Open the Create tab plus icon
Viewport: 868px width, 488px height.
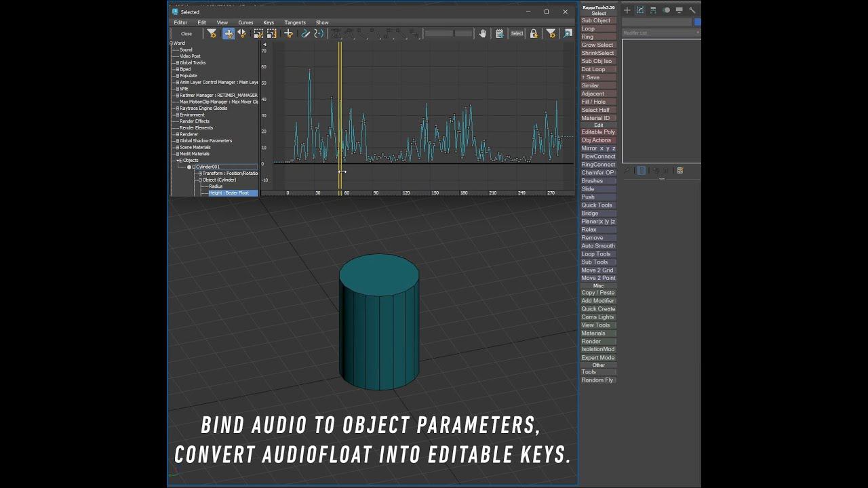(x=627, y=10)
